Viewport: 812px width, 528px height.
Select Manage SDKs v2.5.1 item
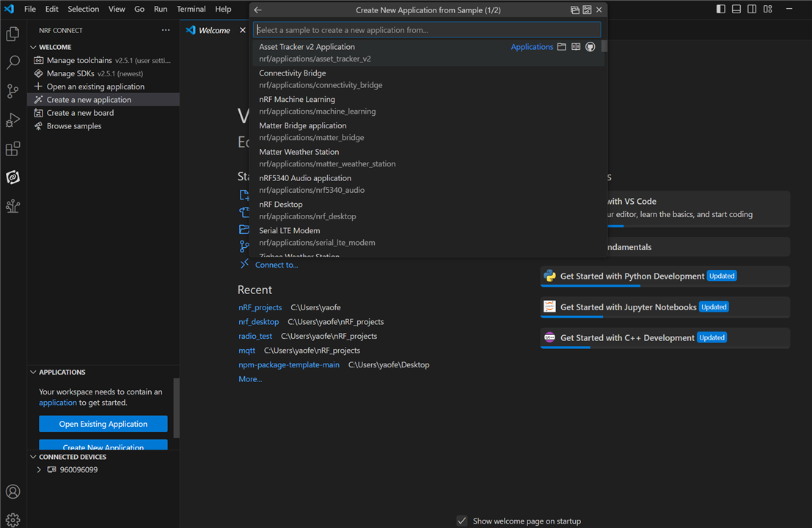click(x=103, y=73)
